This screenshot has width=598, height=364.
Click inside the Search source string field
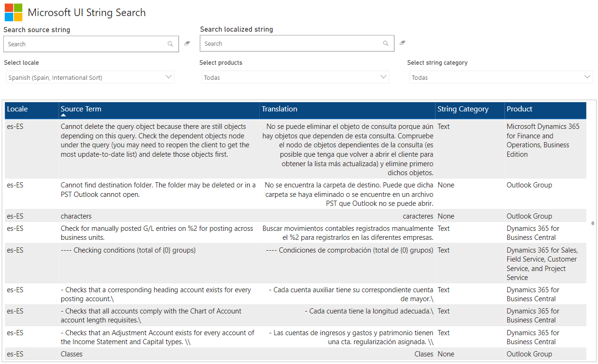pos(85,43)
